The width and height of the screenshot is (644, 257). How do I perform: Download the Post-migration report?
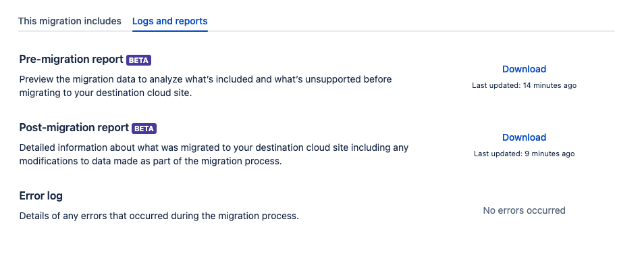click(x=524, y=137)
